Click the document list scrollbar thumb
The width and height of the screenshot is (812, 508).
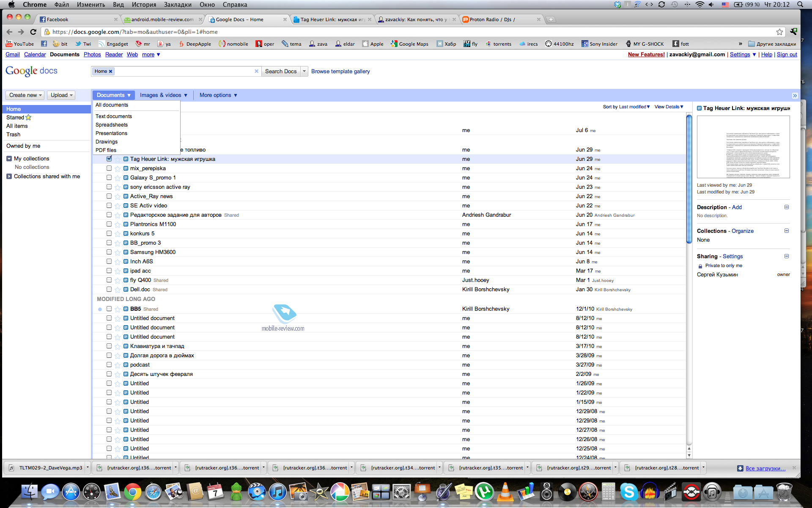tap(689, 179)
